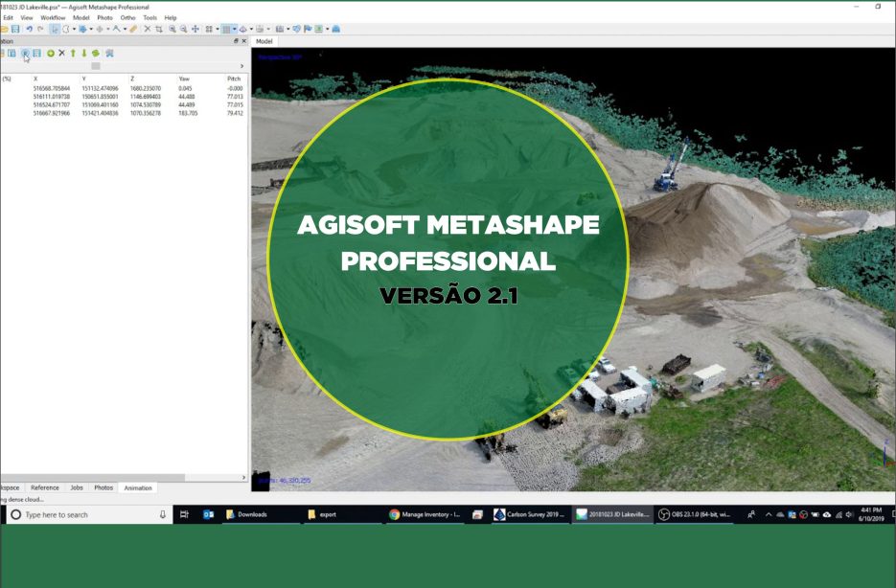Select the Model tab
Screen dimensions: 896x588
pyautogui.click(x=264, y=41)
